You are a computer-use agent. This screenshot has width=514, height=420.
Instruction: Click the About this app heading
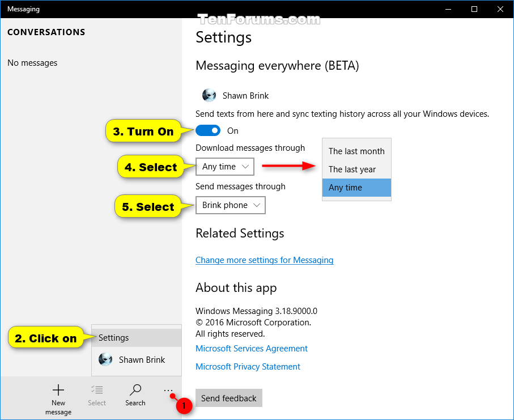236,288
